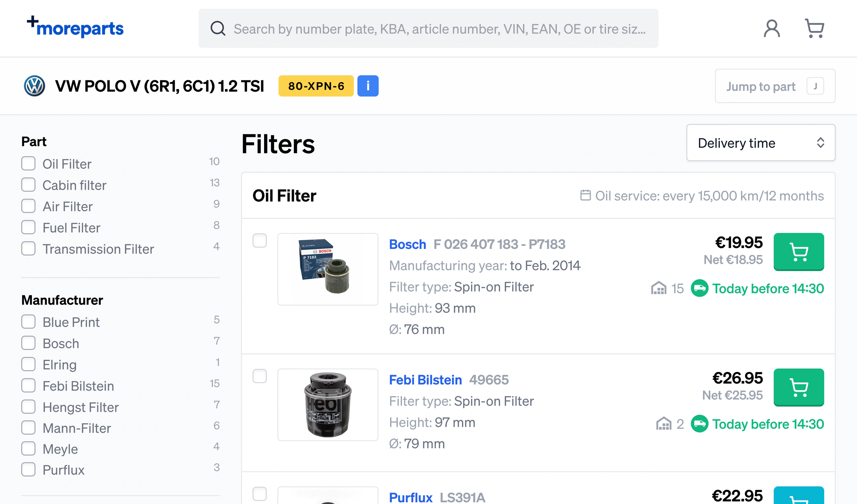
Task: Open the Febi Bilstein filter product image
Action: click(328, 405)
